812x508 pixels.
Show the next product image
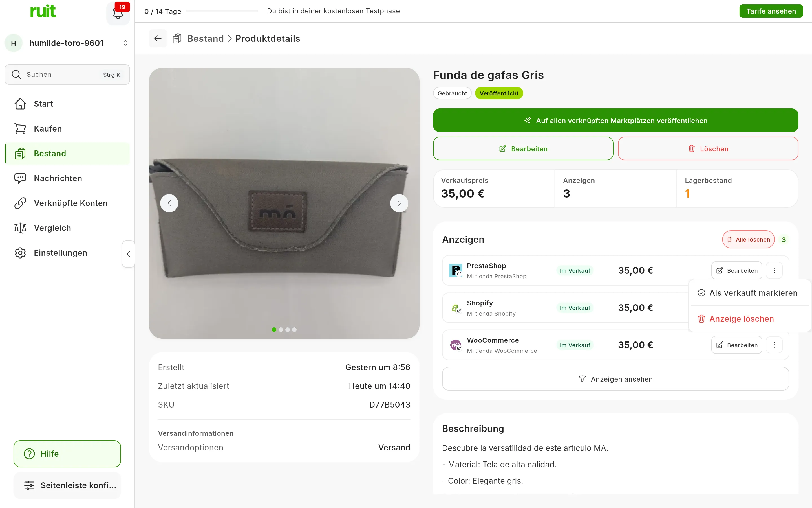pos(399,203)
